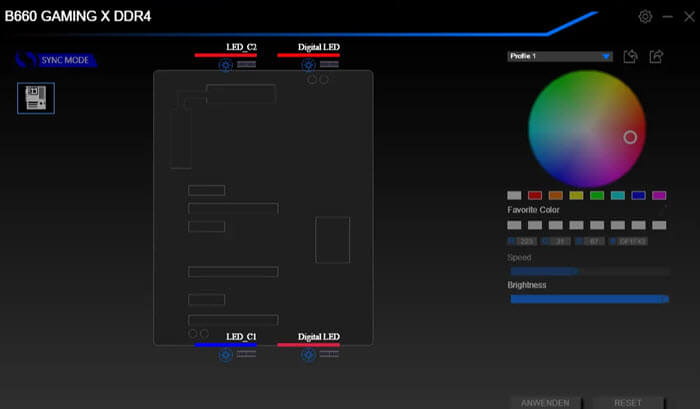
Task: Select the LED_C1 zone label
Action: point(241,337)
